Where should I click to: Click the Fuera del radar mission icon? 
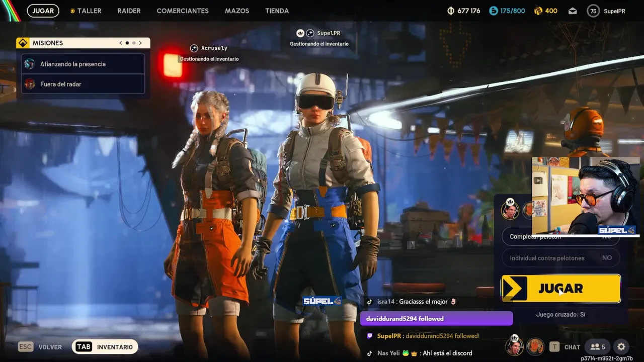[30, 84]
